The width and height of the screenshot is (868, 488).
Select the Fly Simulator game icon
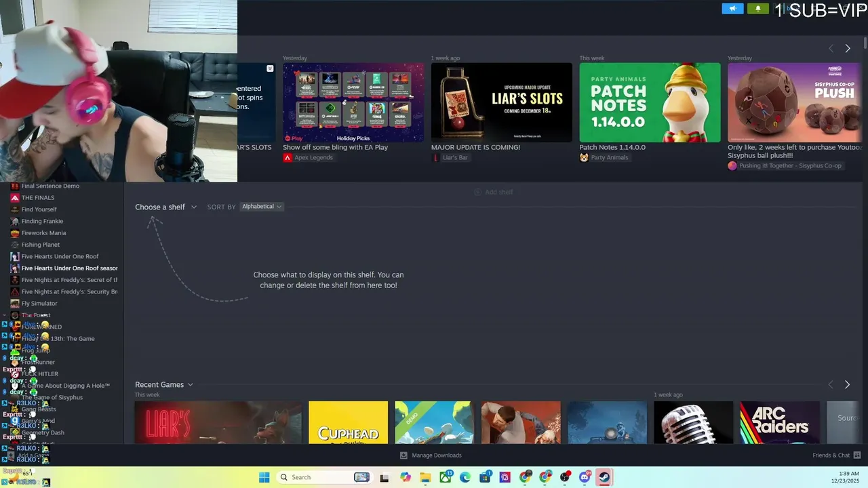click(x=15, y=304)
